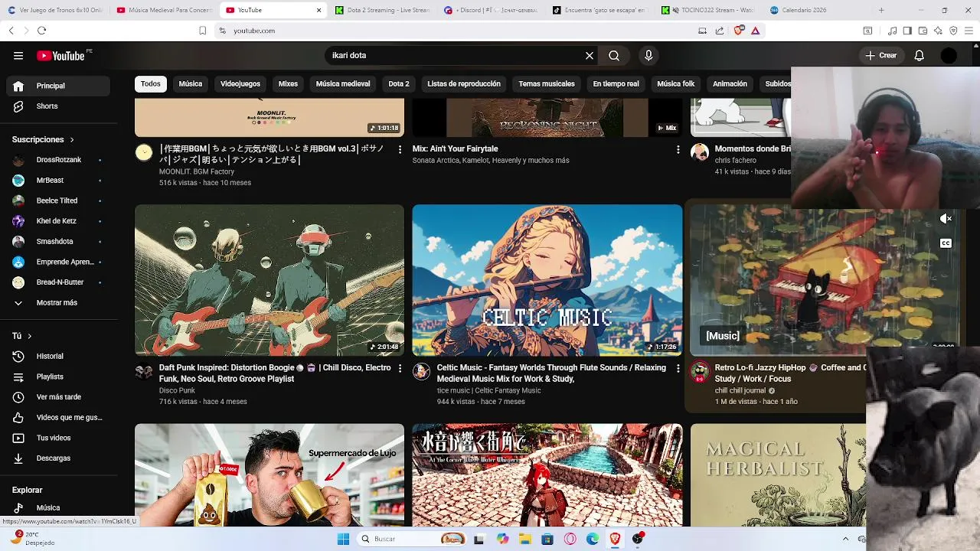Open Playlists in the sidebar

pyautogui.click(x=58, y=377)
